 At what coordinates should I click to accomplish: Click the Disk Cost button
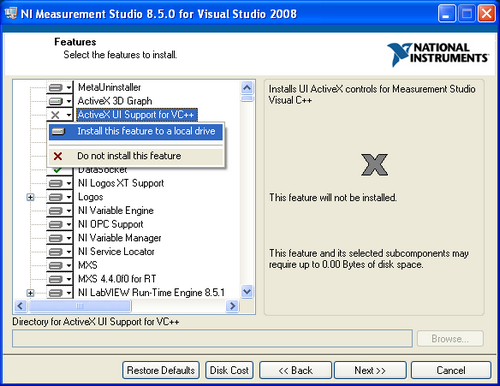229,370
